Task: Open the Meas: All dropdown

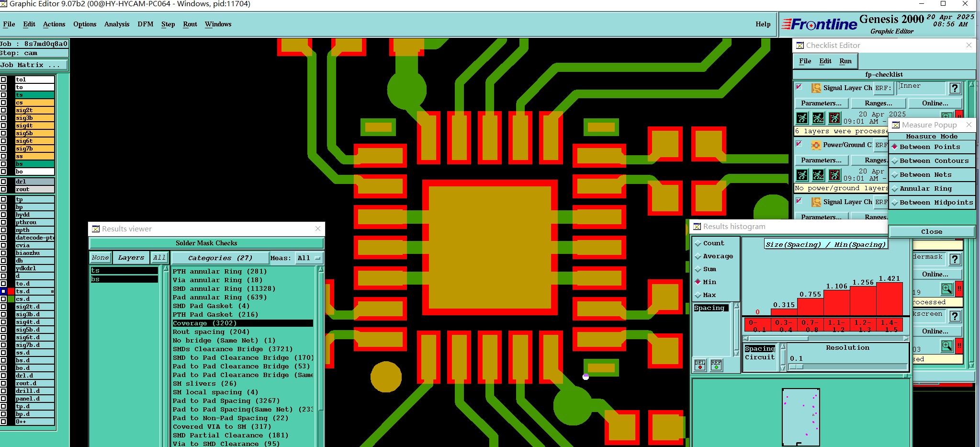Action: coord(309,258)
